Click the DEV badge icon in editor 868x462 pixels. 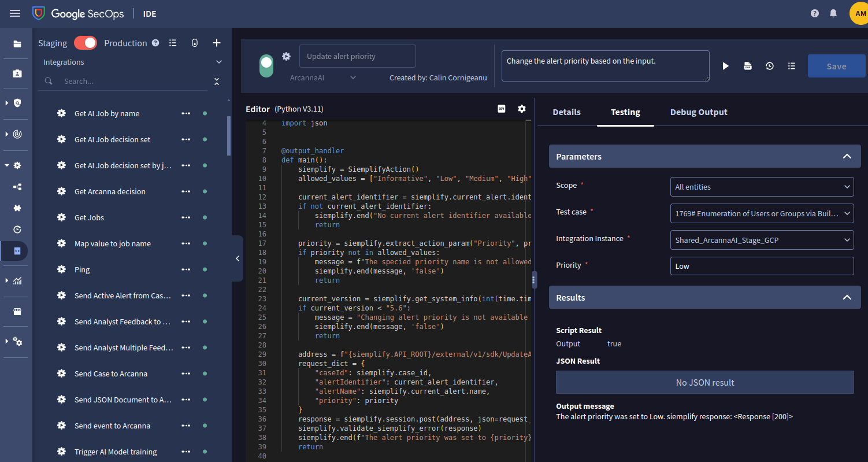[x=502, y=109]
